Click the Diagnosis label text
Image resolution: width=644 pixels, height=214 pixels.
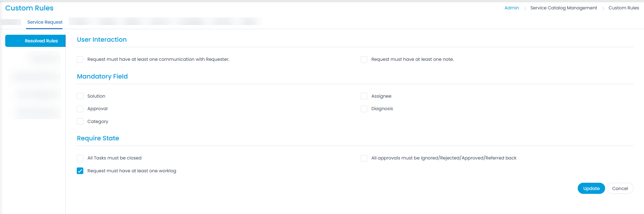point(382,109)
